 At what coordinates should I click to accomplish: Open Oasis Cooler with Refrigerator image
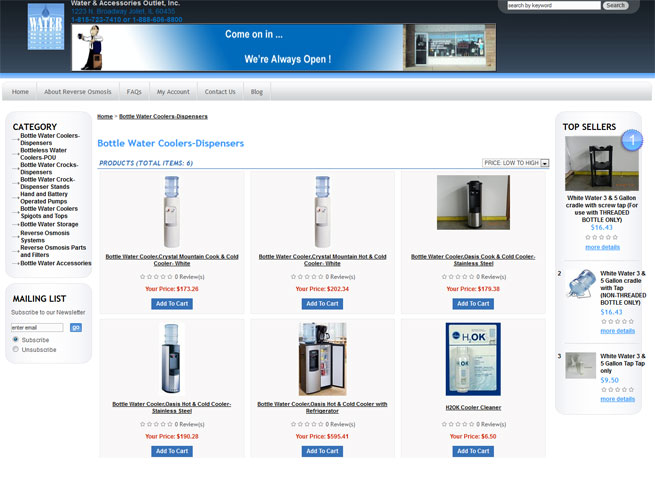[322, 359]
